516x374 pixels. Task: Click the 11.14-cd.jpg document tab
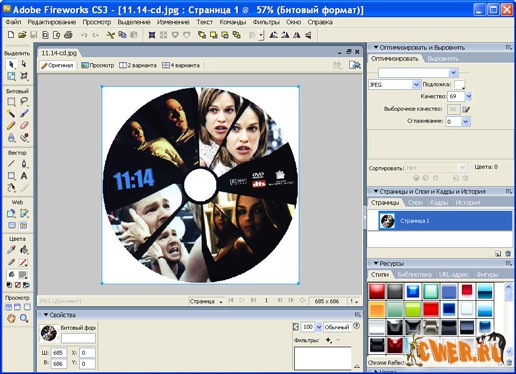[59, 53]
